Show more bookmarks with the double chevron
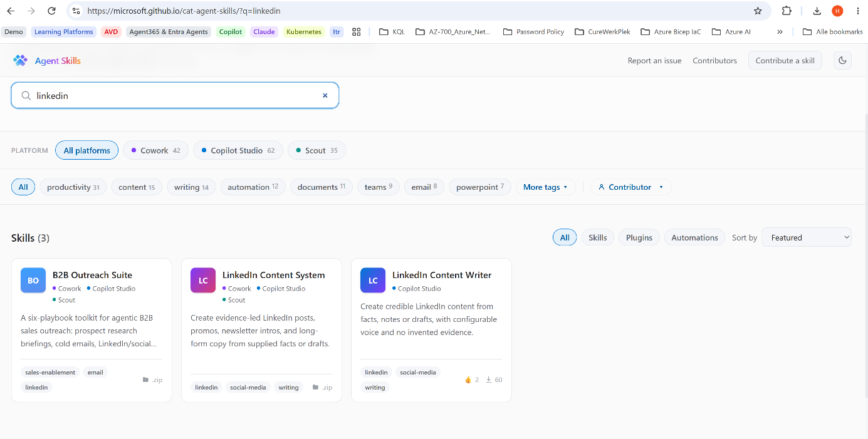Image resolution: width=868 pixels, height=439 pixels. 780,32
